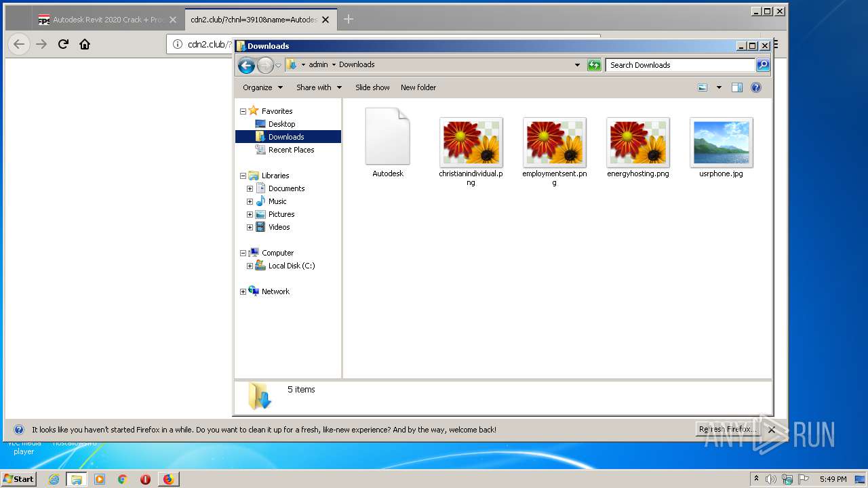Select the employmentsent.png thumbnail
The image size is (868, 488).
pyautogui.click(x=555, y=142)
